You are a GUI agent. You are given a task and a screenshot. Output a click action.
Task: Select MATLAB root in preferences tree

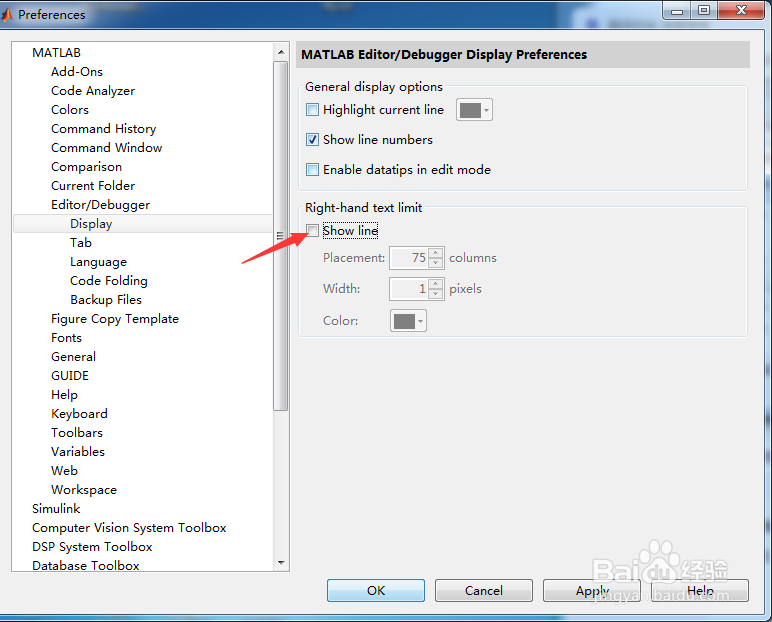[56, 52]
